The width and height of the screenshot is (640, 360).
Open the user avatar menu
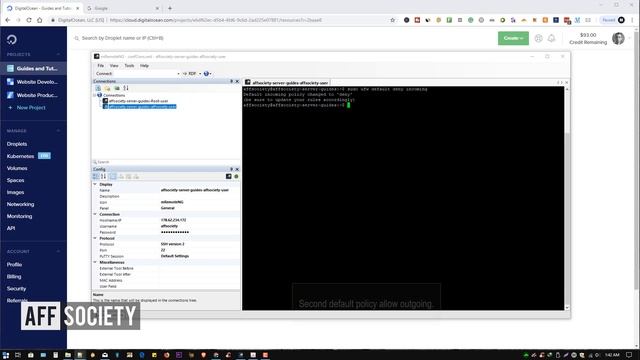[618, 38]
